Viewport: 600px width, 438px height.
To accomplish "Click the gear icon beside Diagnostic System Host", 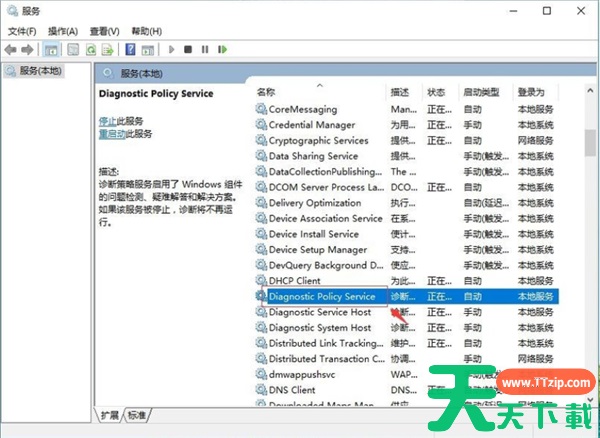I will click(x=261, y=328).
